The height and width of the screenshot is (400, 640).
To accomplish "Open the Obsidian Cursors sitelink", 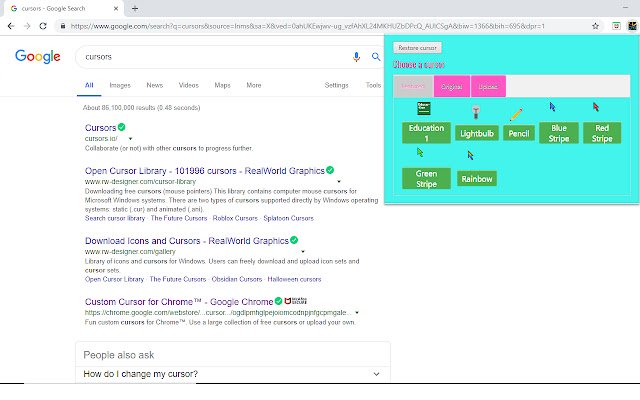I will tap(237, 280).
